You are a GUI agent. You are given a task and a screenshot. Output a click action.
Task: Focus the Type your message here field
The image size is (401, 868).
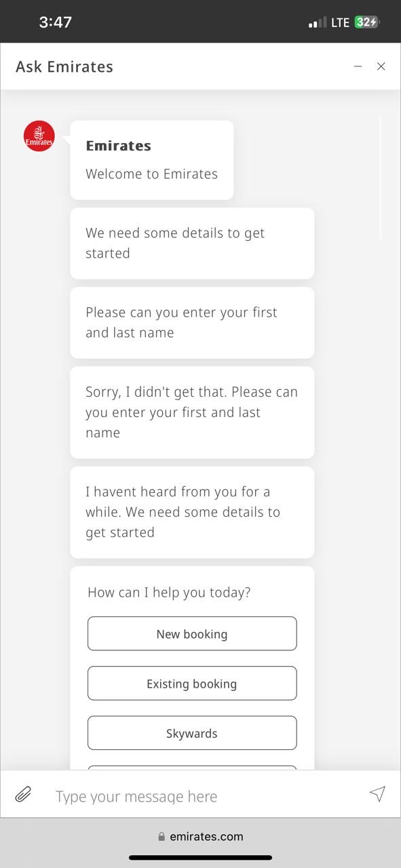coord(204,795)
